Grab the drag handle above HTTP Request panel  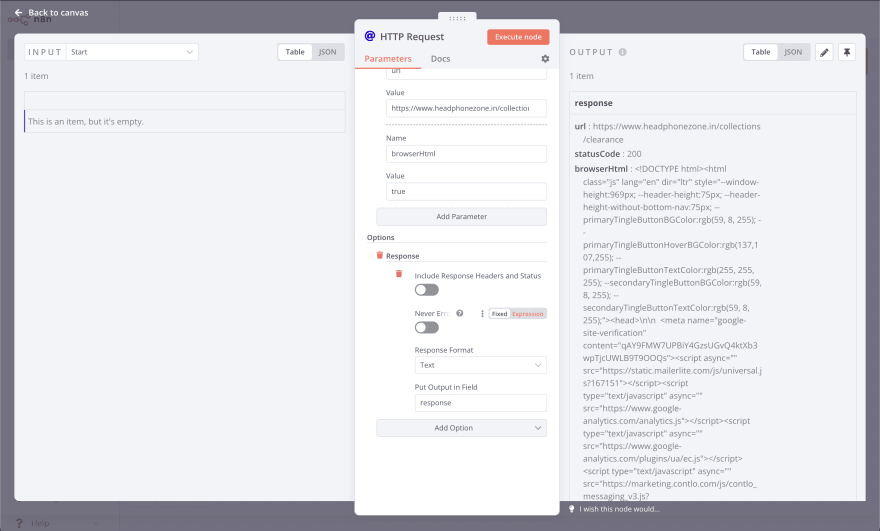[x=457, y=19]
